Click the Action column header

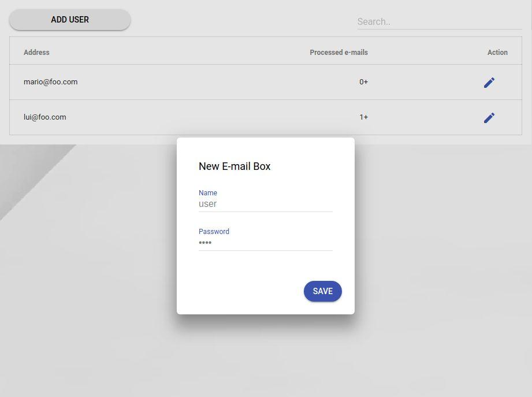pyautogui.click(x=497, y=52)
